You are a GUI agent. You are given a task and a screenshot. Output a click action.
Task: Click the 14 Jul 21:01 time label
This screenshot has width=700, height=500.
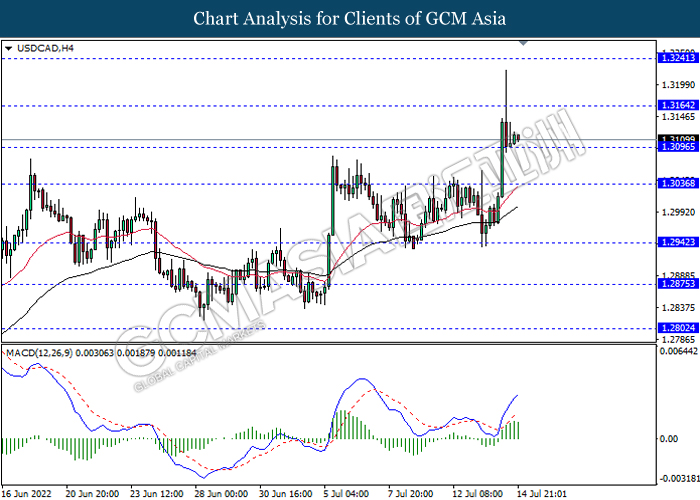click(542, 494)
